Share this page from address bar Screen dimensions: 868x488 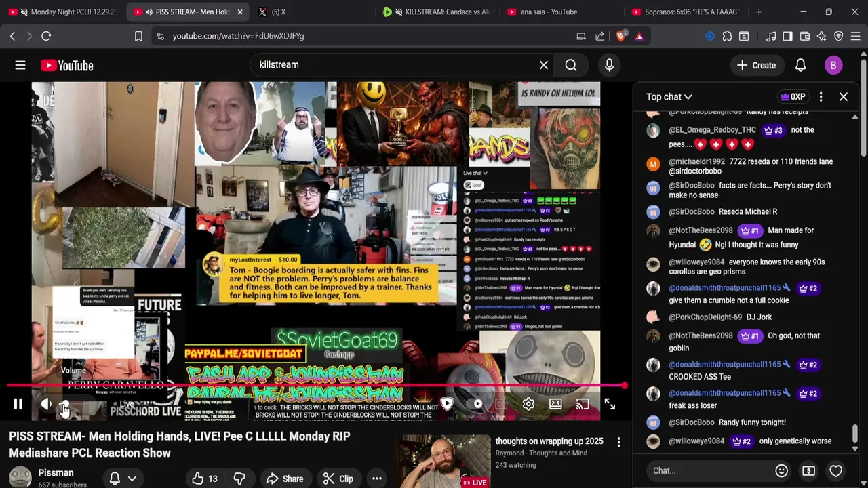[600, 36]
